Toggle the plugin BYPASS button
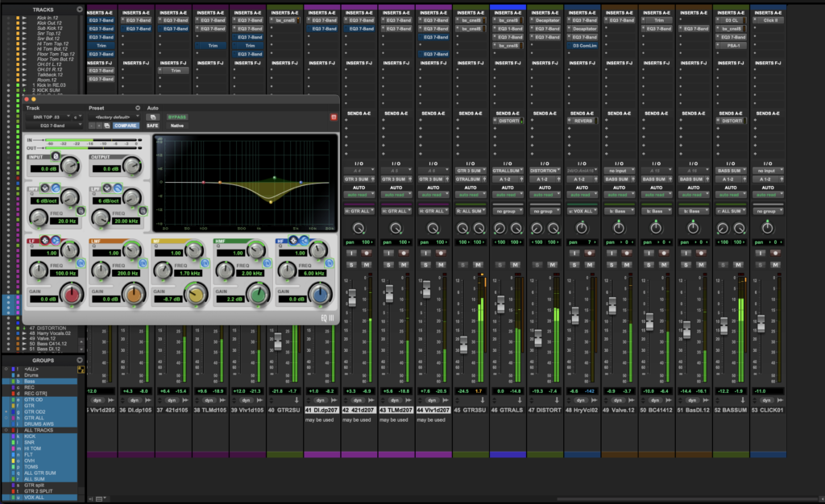This screenshot has height=504, width=825. coord(176,117)
